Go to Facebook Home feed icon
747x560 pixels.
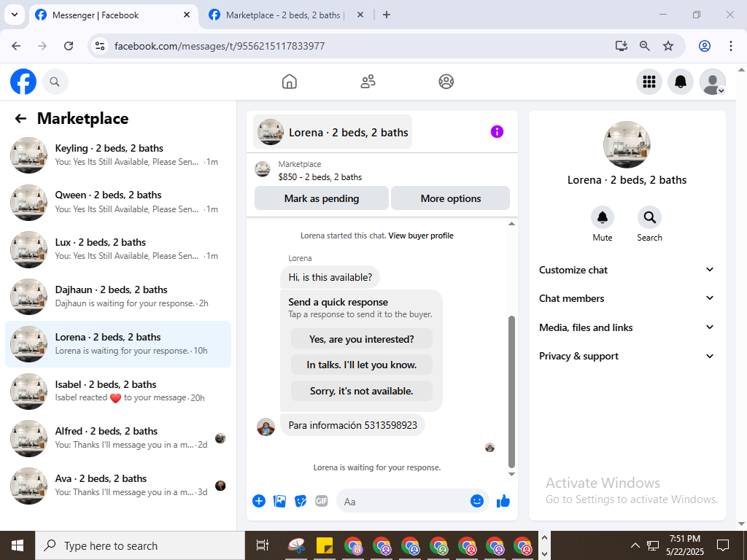(x=289, y=82)
